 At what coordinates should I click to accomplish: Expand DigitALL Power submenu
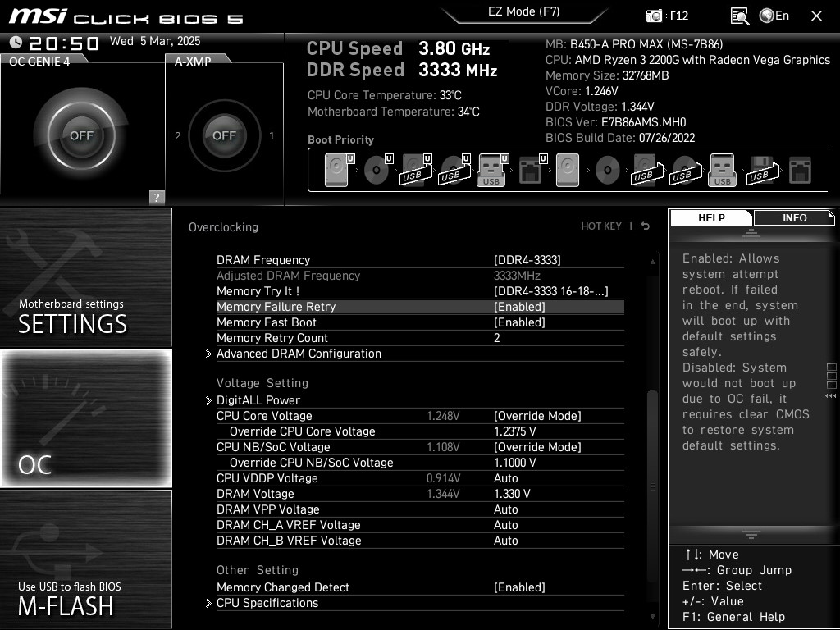click(x=258, y=400)
